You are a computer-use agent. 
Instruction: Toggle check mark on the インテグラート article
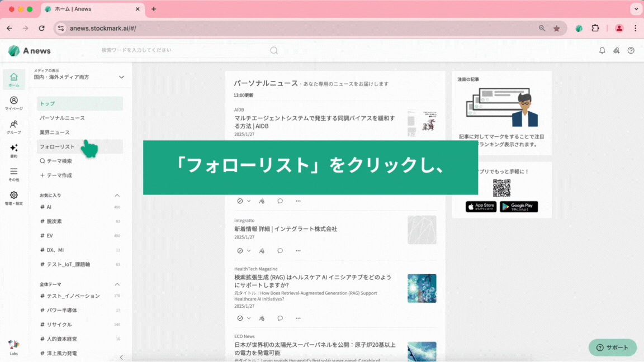240,251
